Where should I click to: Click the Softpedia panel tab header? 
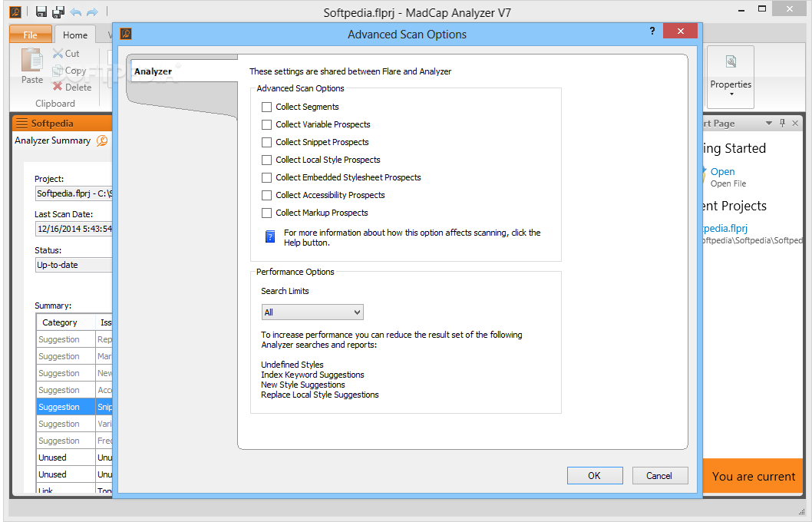tap(61, 124)
